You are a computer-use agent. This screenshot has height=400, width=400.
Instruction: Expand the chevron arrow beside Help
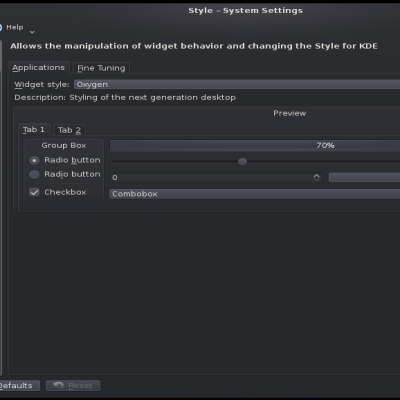click(32, 32)
